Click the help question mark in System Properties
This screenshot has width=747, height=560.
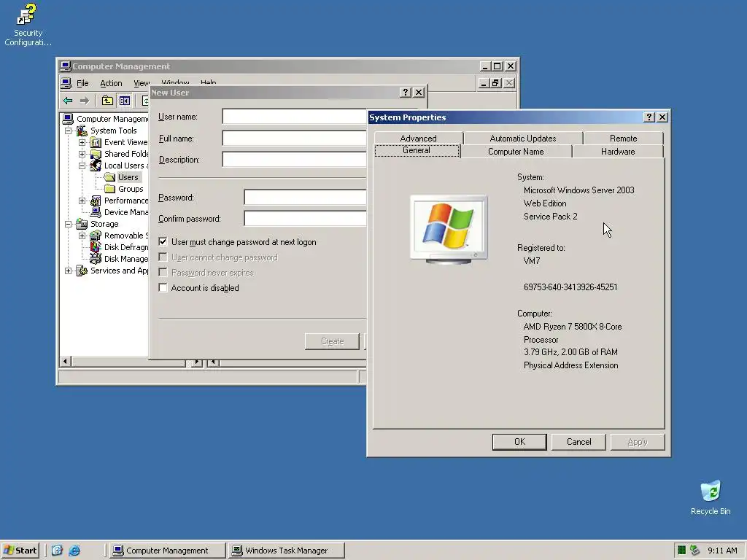[x=649, y=117]
